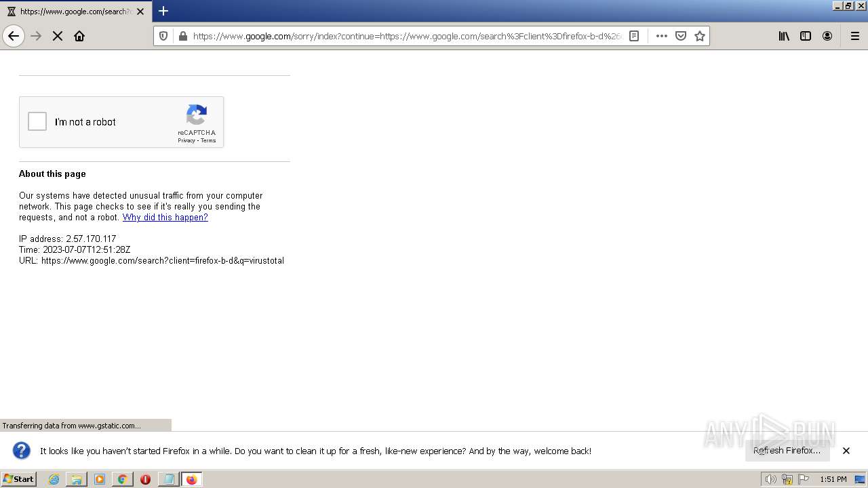Open reCAPTCHA Terms link
The width and height of the screenshot is (868, 488).
tap(208, 140)
